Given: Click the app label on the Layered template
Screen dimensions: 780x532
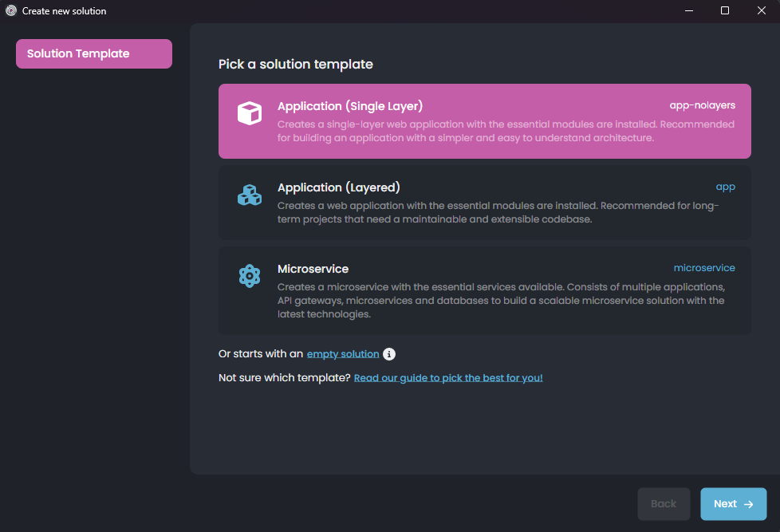Looking at the screenshot, I should [x=725, y=186].
